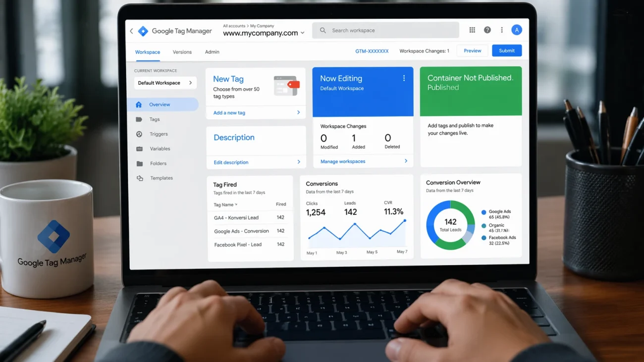The image size is (644, 362).
Task: Click the GTM-XXXXXXX container ID link
Action: pyautogui.click(x=372, y=51)
